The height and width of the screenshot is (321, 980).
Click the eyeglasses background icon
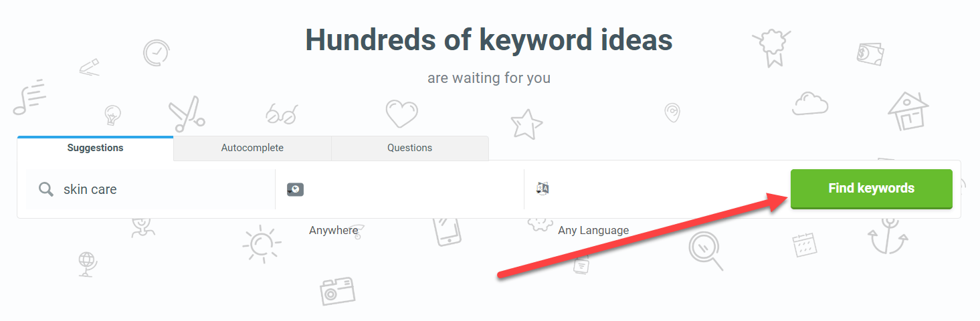[x=281, y=114]
